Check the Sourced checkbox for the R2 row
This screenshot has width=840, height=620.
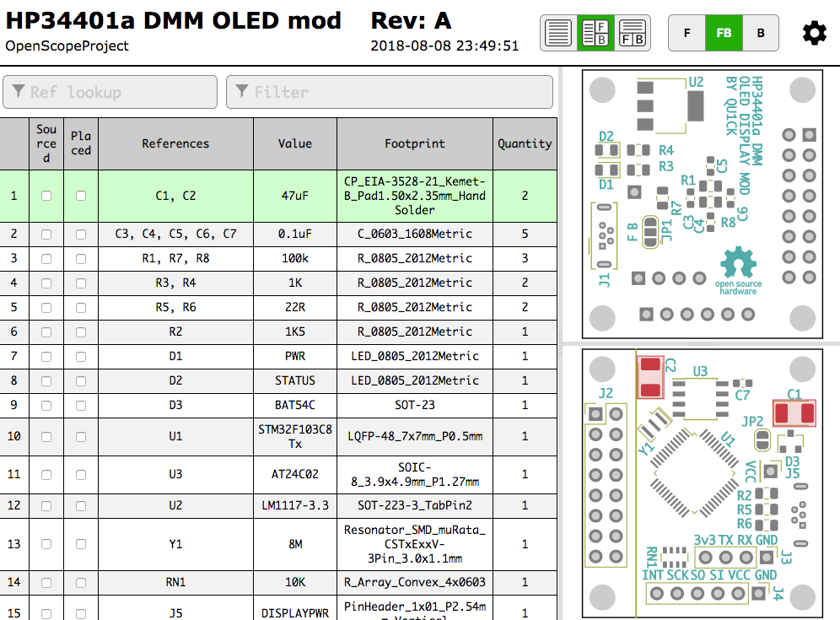(x=46, y=332)
